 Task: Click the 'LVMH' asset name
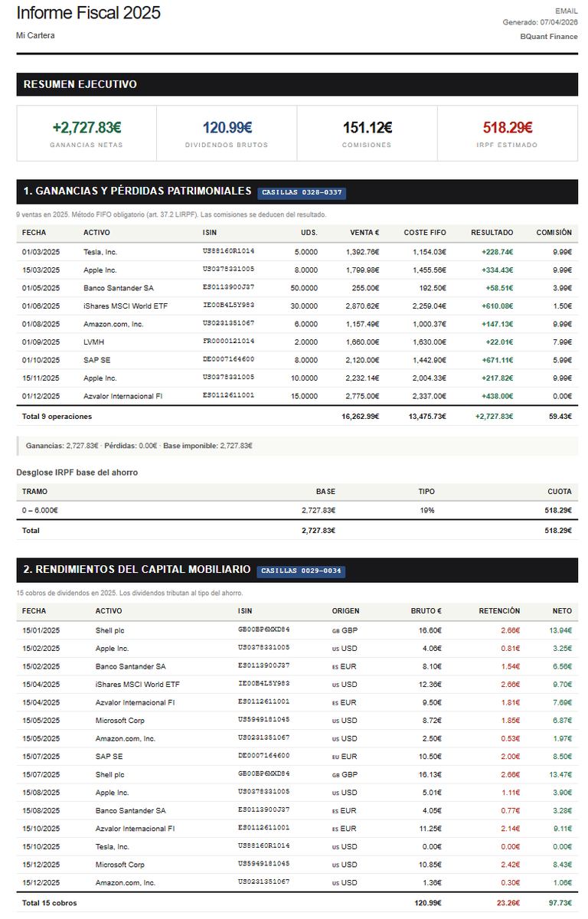[x=93, y=342]
